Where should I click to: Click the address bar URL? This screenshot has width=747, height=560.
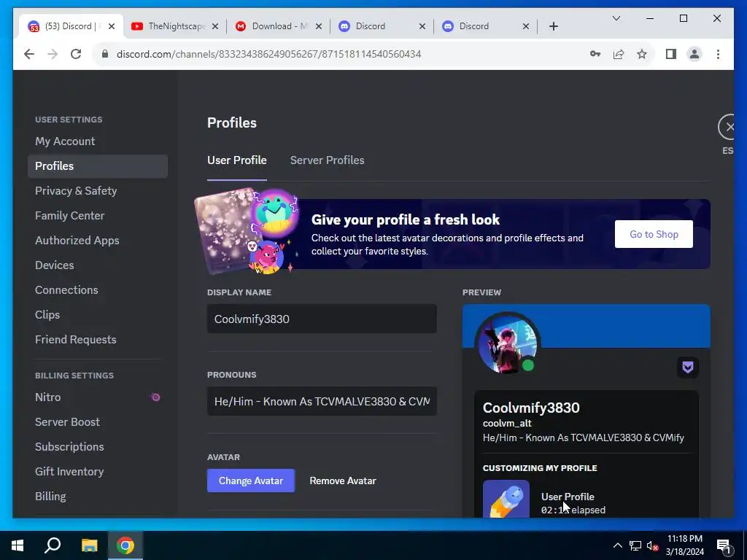(x=268, y=54)
